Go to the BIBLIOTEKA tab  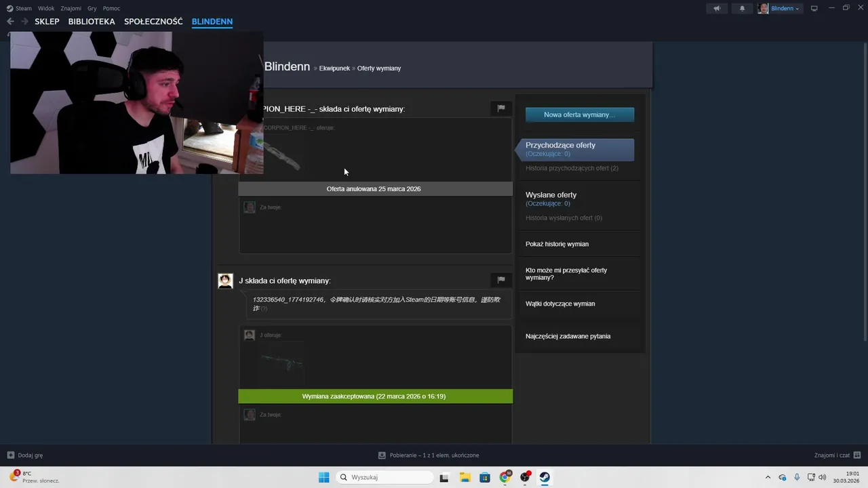(x=92, y=21)
